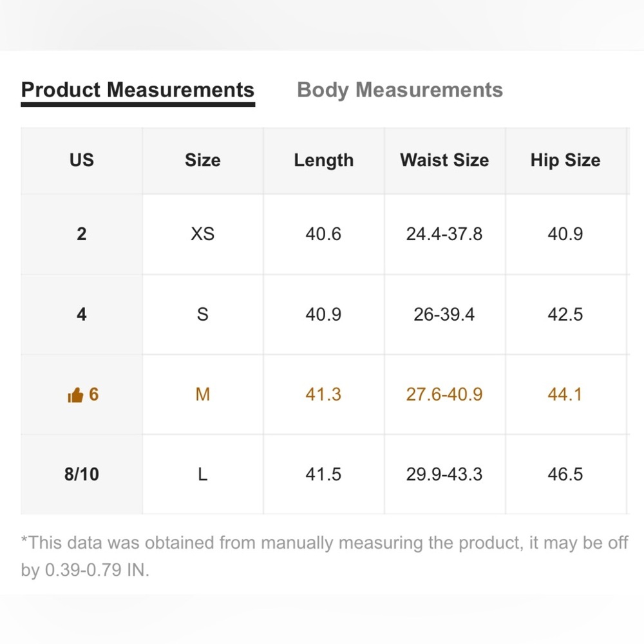Image resolution: width=644 pixels, height=644 pixels.
Task: Click the 44.1 hip size value
Action: tap(565, 394)
